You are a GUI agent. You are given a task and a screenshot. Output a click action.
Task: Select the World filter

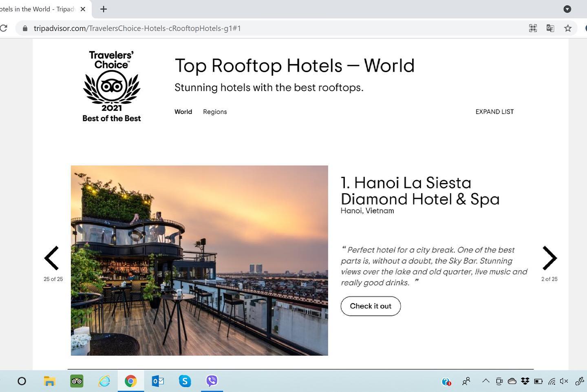tap(183, 112)
